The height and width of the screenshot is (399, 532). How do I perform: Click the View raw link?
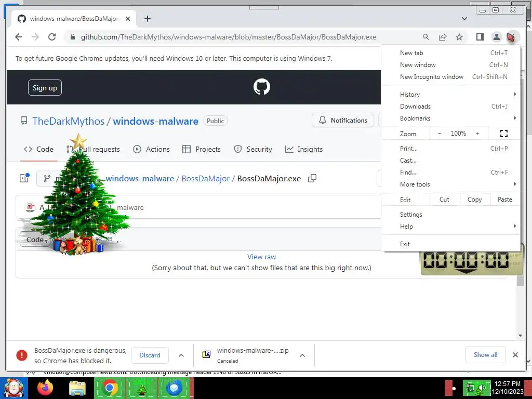(x=262, y=257)
